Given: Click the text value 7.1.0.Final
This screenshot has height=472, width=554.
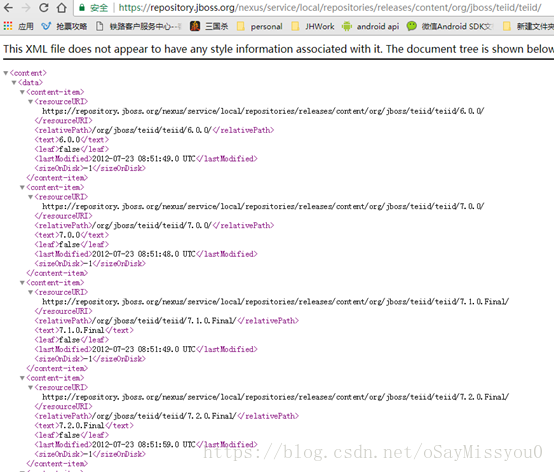Looking at the screenshot, I should click(x=82, y=331).
